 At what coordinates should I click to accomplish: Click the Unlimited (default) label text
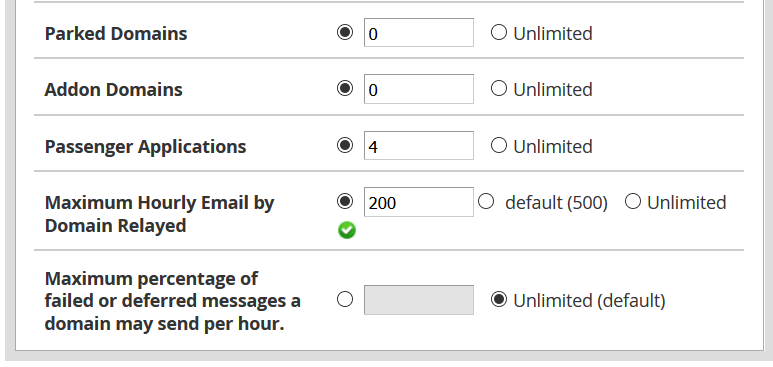click(589, 300)
